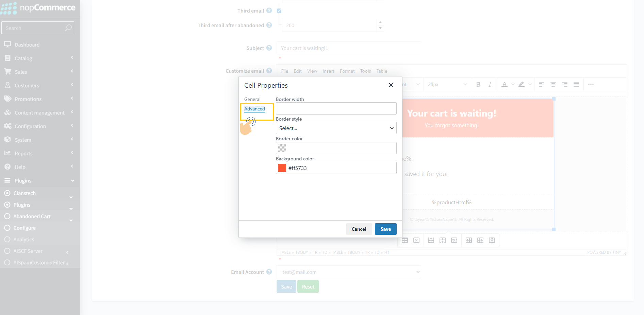Click the Border width input field

(336, 108)
